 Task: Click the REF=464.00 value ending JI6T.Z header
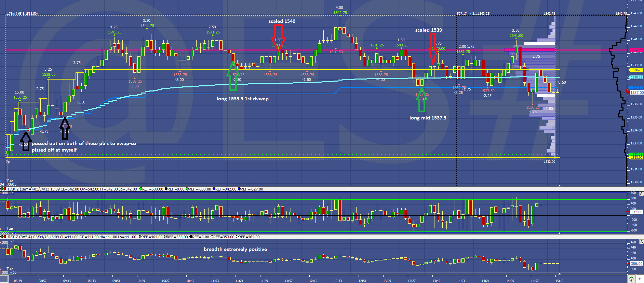coord(249,237)
